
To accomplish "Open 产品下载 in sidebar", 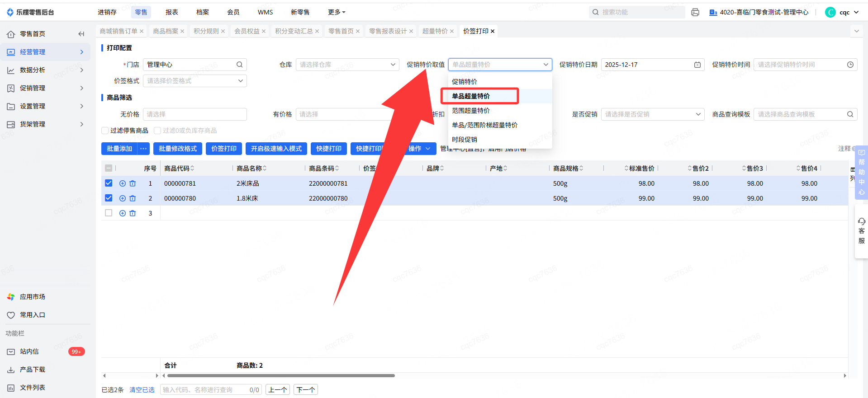I will [x=33, y=370].
